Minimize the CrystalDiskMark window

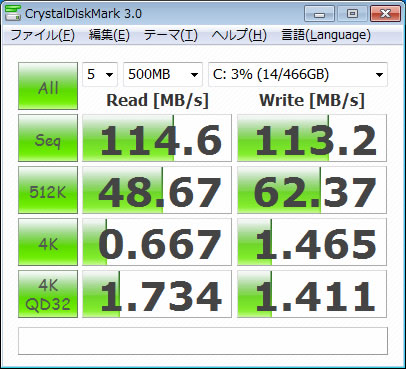(x=319, y=14)
